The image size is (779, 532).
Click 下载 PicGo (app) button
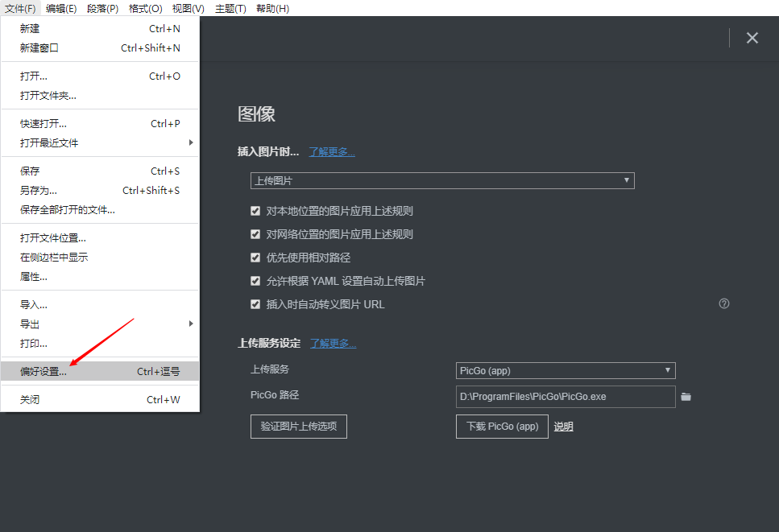(x=502, y=427)
